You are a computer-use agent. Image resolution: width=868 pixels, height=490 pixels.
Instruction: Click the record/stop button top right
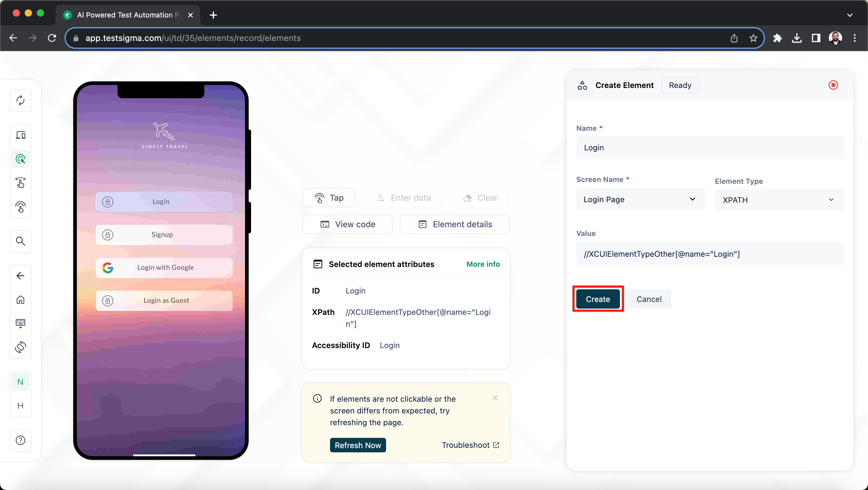(833, 85)
